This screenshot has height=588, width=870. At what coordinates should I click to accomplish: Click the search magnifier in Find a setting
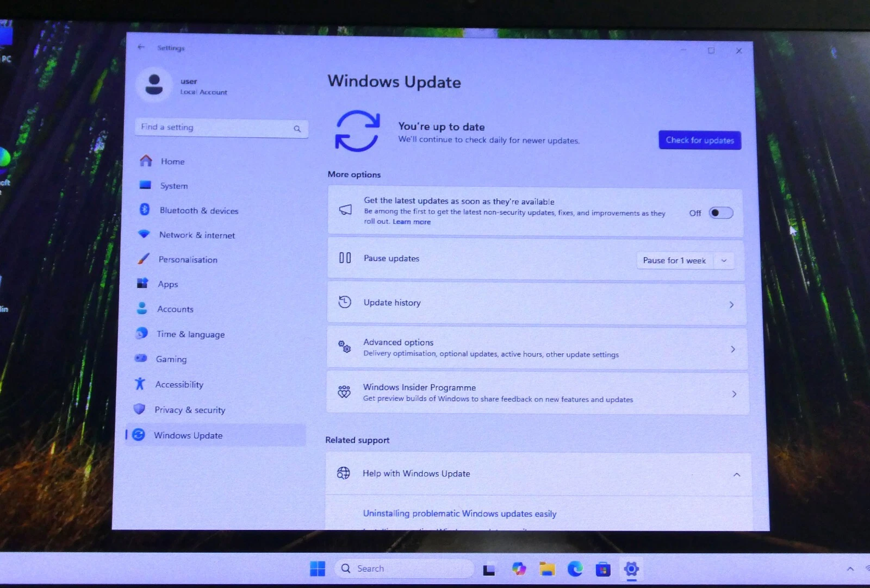point(297,129)
